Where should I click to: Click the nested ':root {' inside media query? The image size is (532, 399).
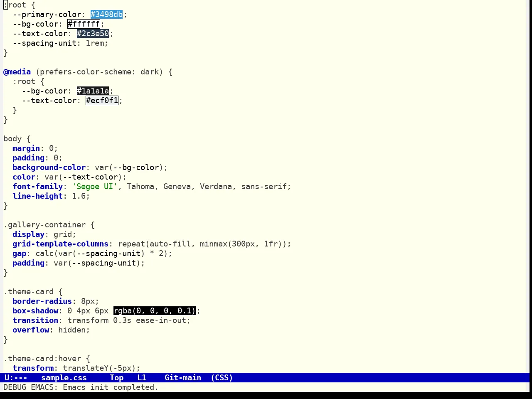coord(29,81)
